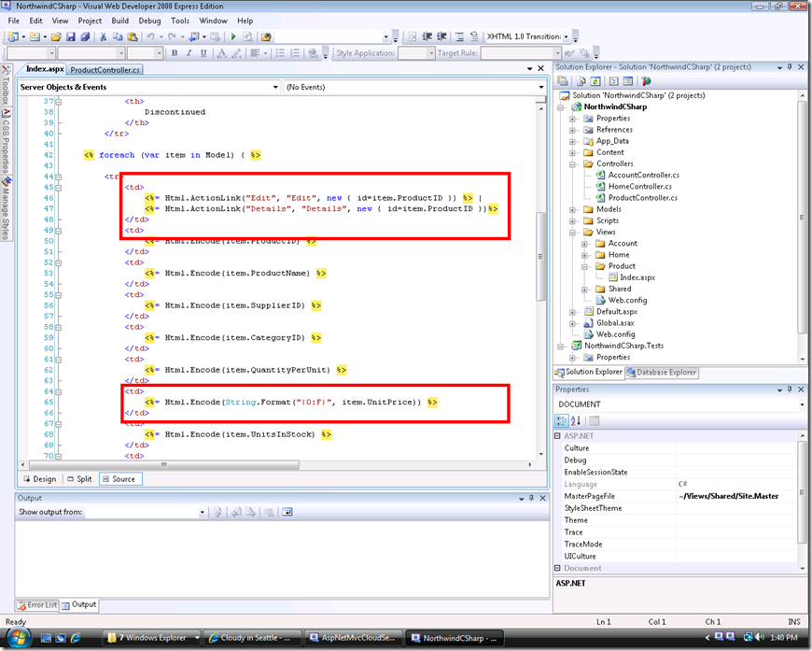812x651 pixels.
Task: Switch to Source view
Action: pos(119,479)
